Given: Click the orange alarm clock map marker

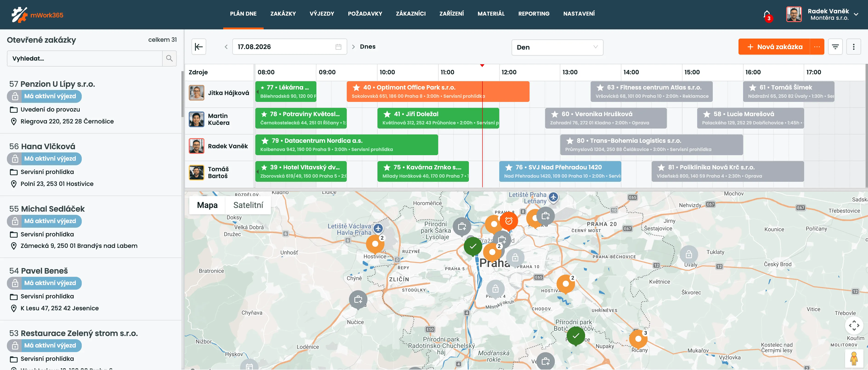Looking at the screenshot, I should coord(508,221).
